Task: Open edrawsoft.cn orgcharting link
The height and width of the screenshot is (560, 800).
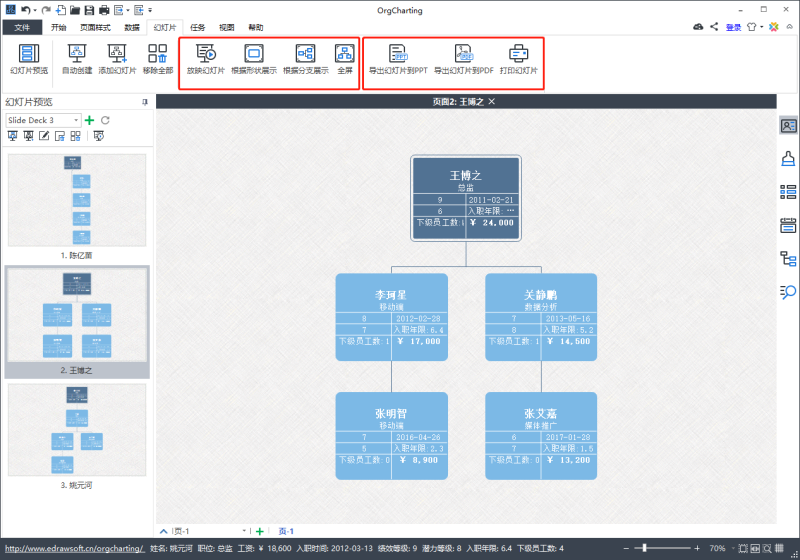Action: (74, 548)
